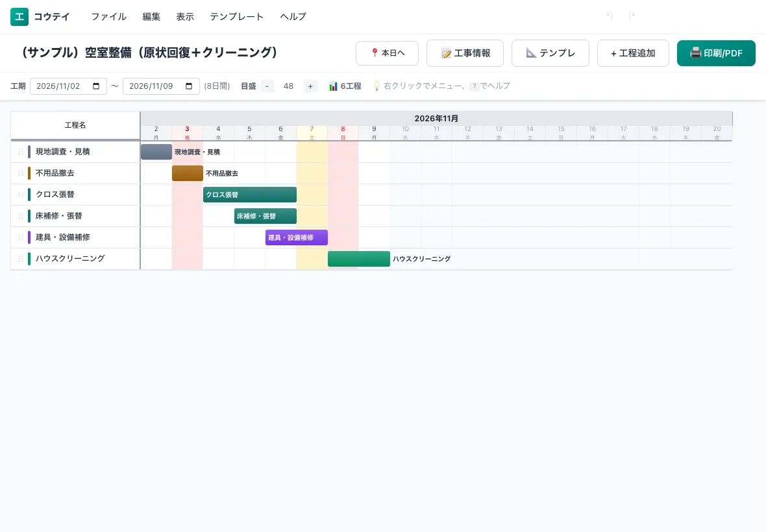Click the gray 現地調査・見積 Gantt bar
The image size is (766, 532).
156,152
